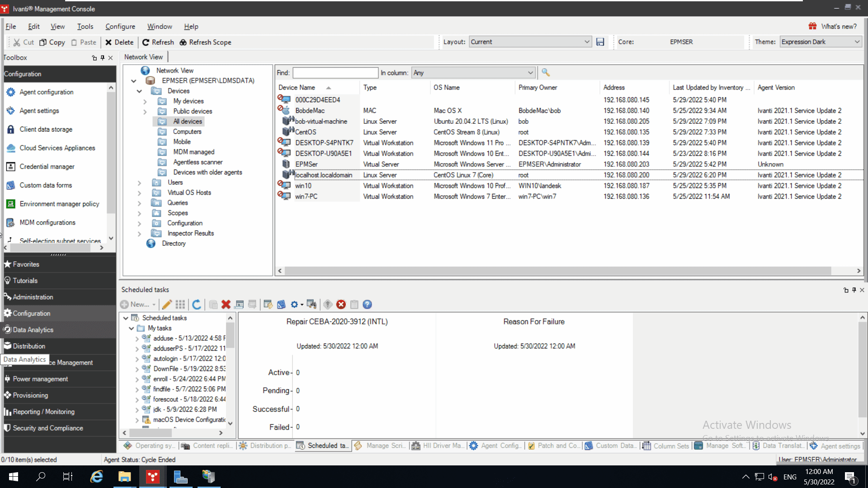Expand the adduse scheduled task
Image resolution: width=868 pixels, height=488 pixels.
tap(137, 338)
